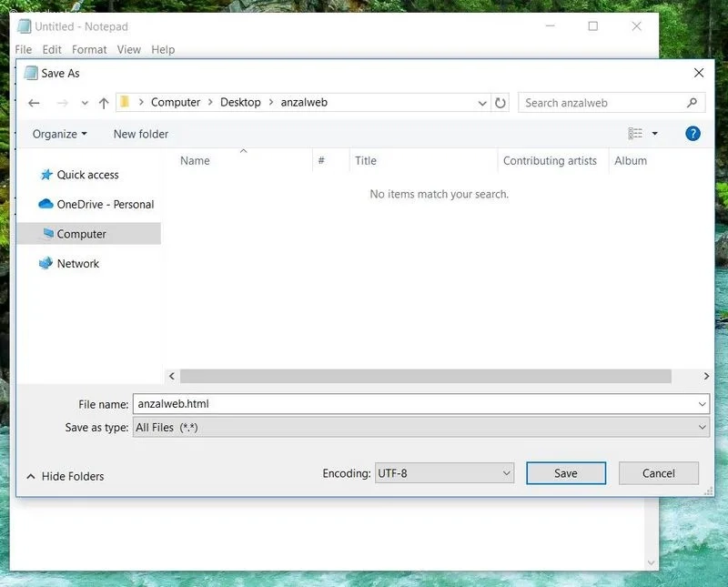Click the New folder button
Screen dimensions: 728x587
[141, 134]
